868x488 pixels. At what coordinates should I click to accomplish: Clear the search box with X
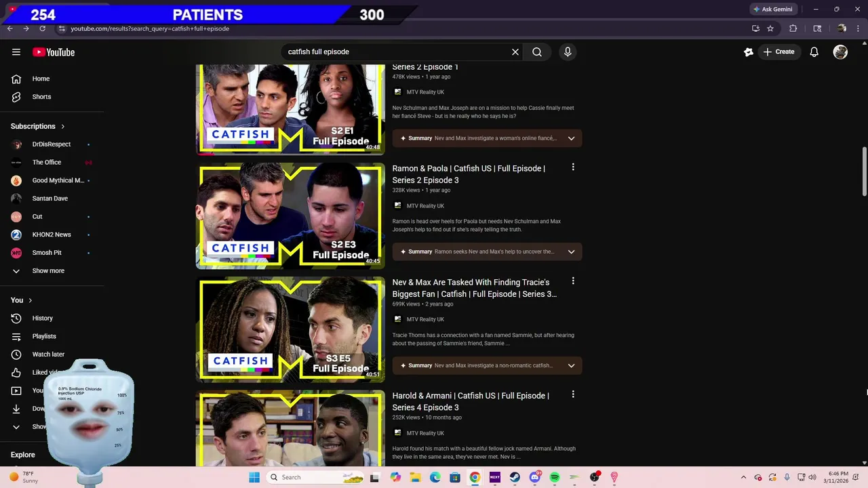(x=515, y=52)
